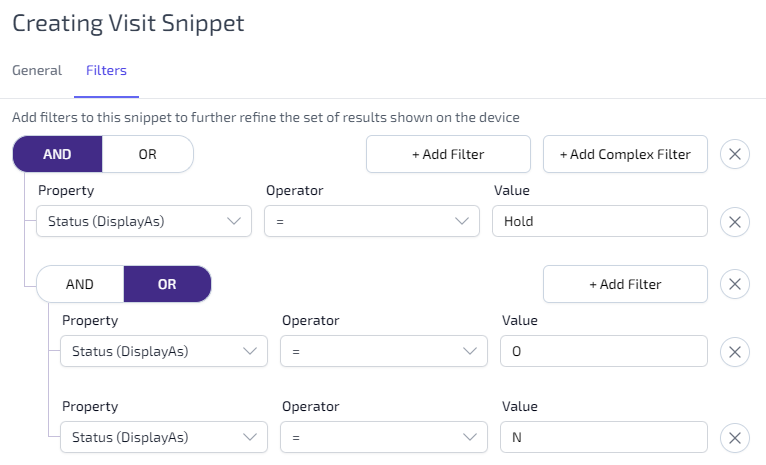Select OR in the nested group
766x465 pixels.
pos(167,284)
